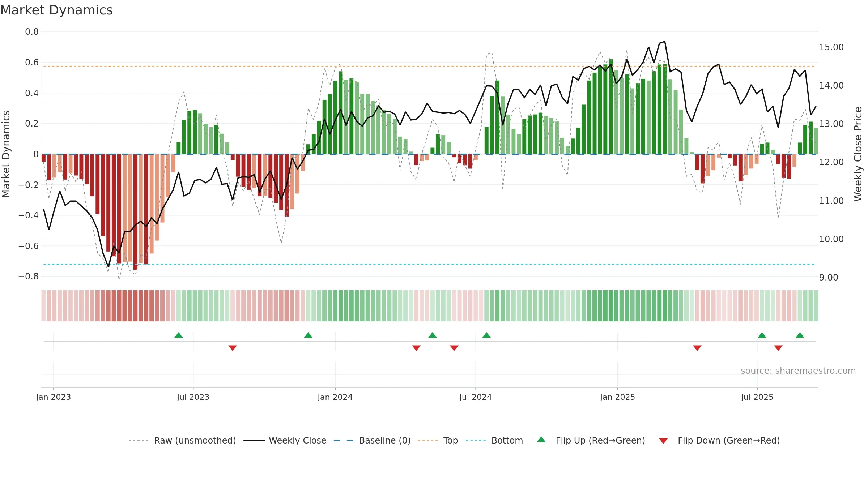Toggle the Top threshold legend entry

(438, 440)
